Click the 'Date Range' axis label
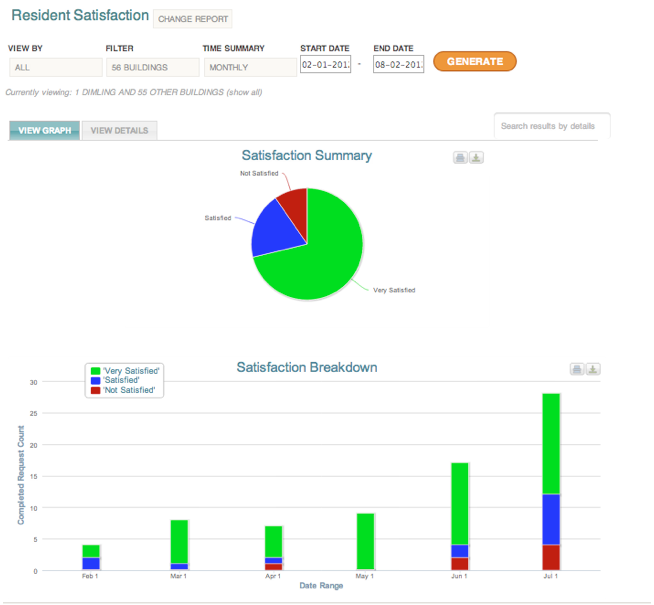The height and width of the screenshot is (605, 654). click(321, 586)
